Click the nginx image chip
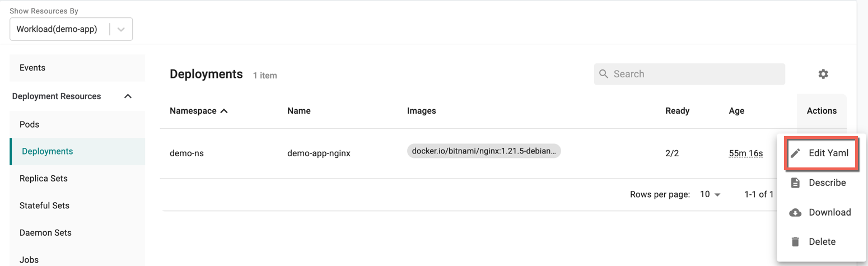The width and height of the screenshot is (868, 266). [484, 151]
